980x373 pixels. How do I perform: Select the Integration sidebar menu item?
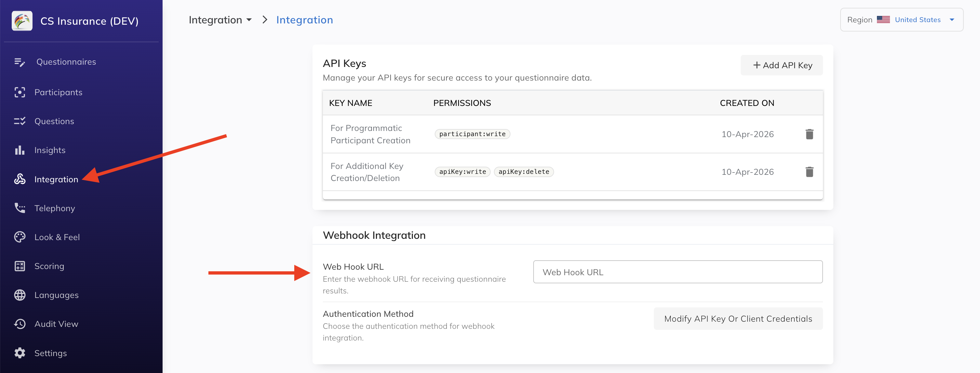[x=56, y=179]
